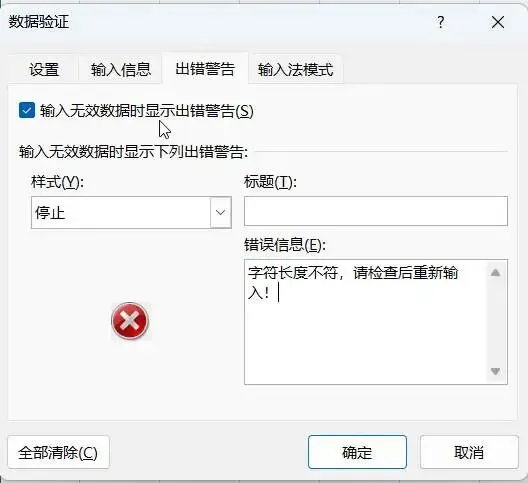Click the scrollbar up arrow in 错误信息
528x483 pixels.
(495, 273)
